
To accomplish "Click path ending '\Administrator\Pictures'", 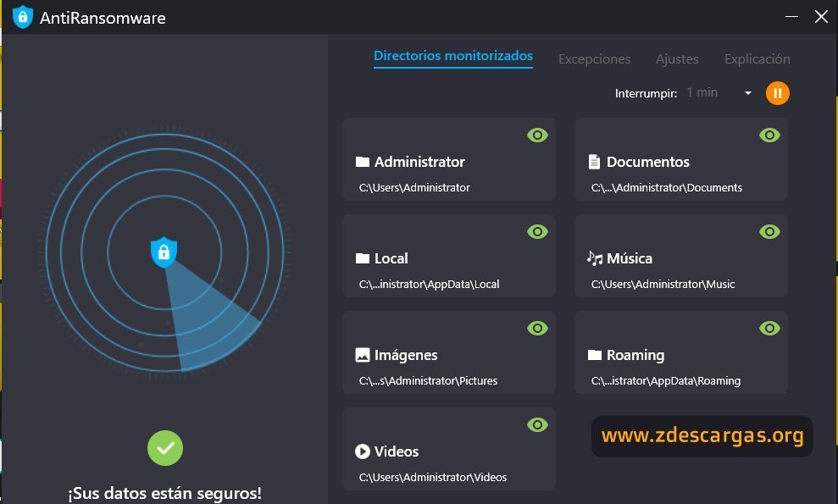I will 428,381.
